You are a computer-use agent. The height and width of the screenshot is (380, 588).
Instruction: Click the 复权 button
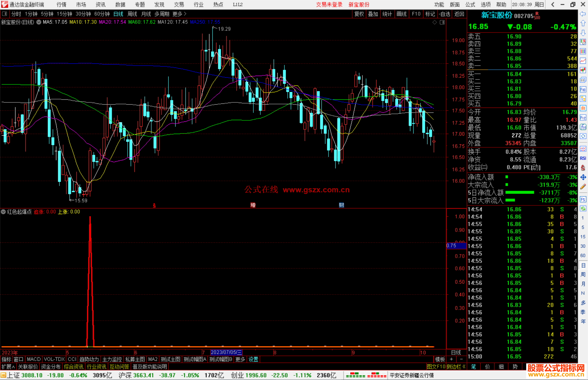click(359, 14)
